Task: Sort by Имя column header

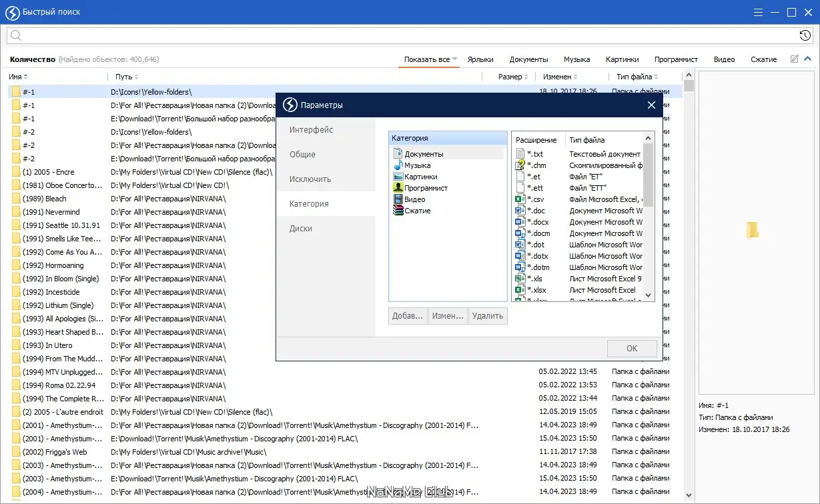Action: [x=19, y=77]
